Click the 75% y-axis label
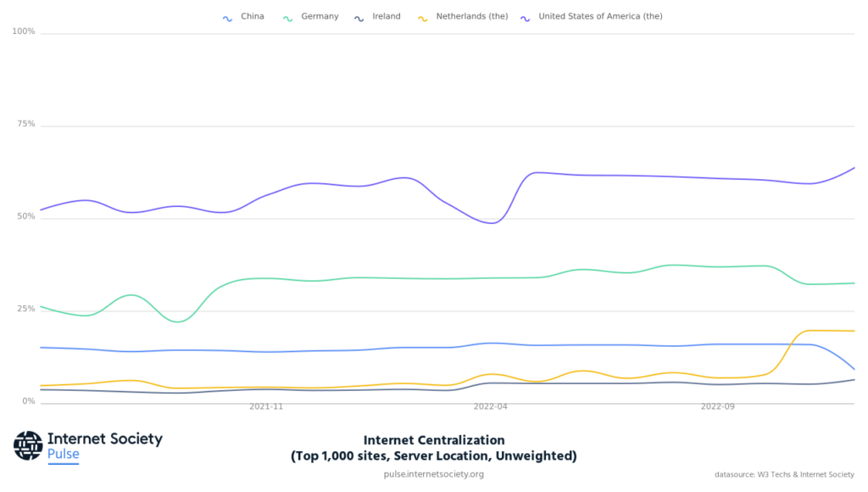The width and height of the screenshot is (868, 492). coord(25,125)
